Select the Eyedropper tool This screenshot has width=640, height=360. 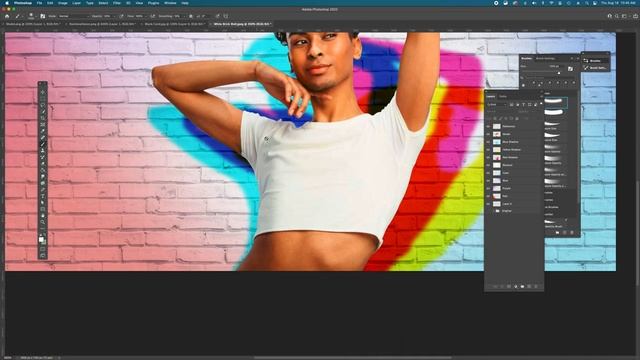point(42,131)
